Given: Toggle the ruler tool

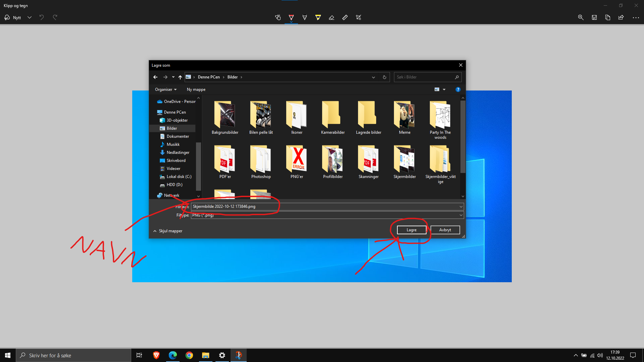Looking at the screenshot, I should (x=345, y=17).
